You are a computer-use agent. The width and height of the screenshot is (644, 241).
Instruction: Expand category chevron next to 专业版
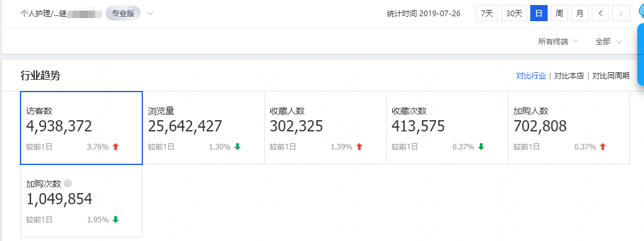pyautogui.click(x=150, y=14)
